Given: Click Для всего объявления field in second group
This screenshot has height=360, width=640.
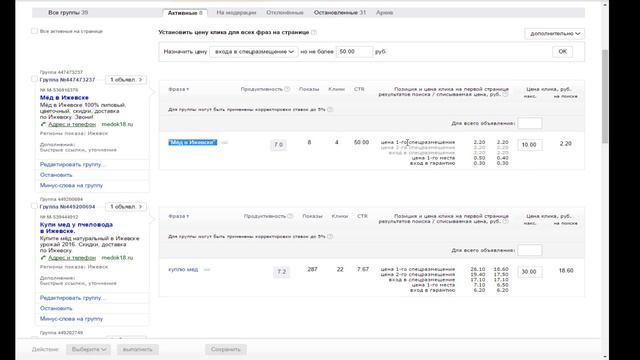Looking at the screenshot, I should tap(530, 250).
